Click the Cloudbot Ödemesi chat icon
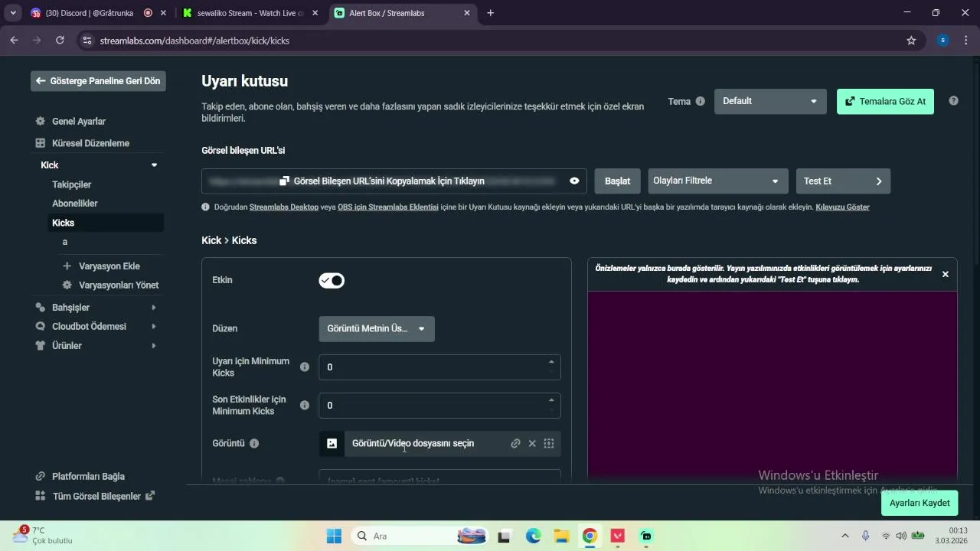Screen dimensions: 980x551 pyautogui.click(x=41, y=327)
